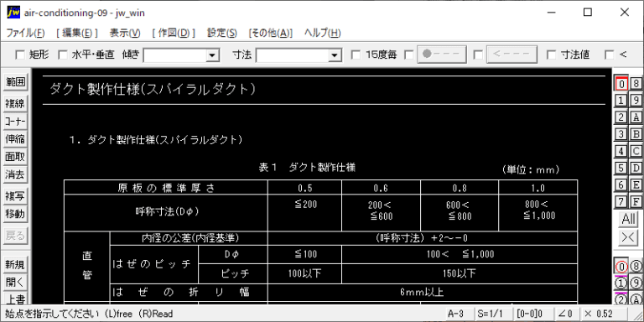This screenshot has width=644, height=322.
Task: Toggle the 寸法値 checkbox
Action: click(x=552, y=55)
